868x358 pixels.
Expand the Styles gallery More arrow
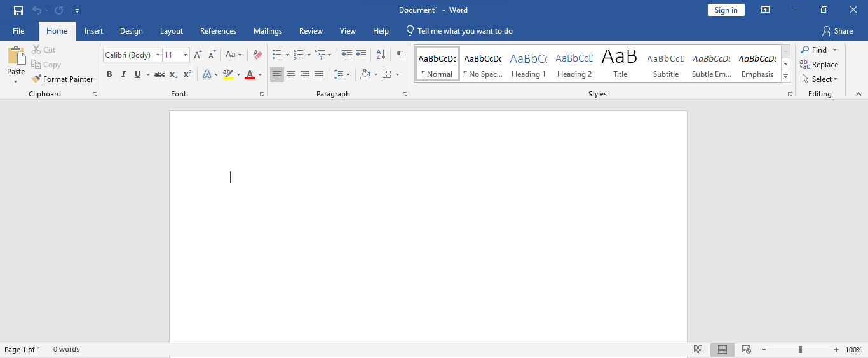pyautogui.click(x=786, y=76)
